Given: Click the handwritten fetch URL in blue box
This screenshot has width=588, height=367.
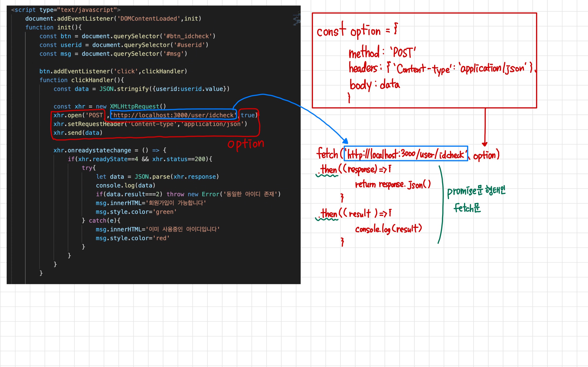Looking at the screenshot, I should (406, 154).
